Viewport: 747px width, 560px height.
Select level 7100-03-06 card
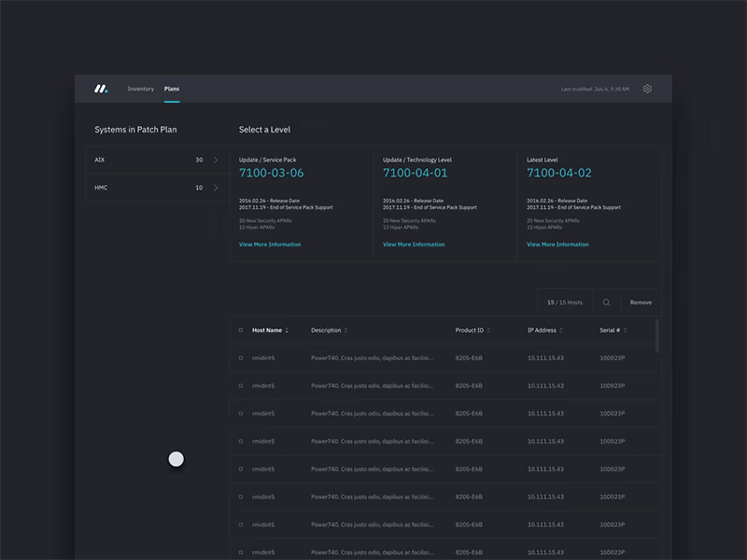pos(301,203)
